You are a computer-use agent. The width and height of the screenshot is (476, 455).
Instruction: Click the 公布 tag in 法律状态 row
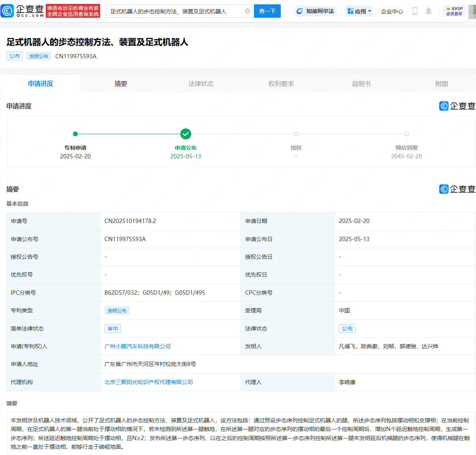tap(347, 329)
